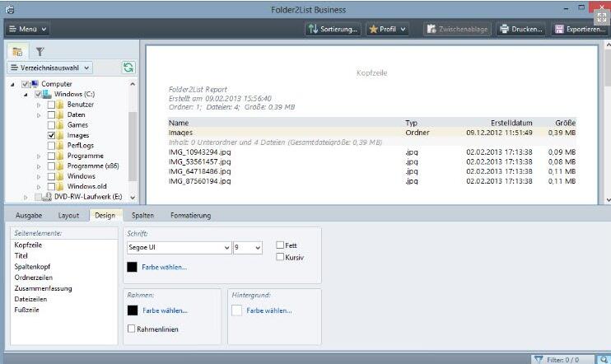Select Spaltenkopf page element
The width and height of the screenshot is (611, 364).
pyautogui.click(x=32, y=267)
